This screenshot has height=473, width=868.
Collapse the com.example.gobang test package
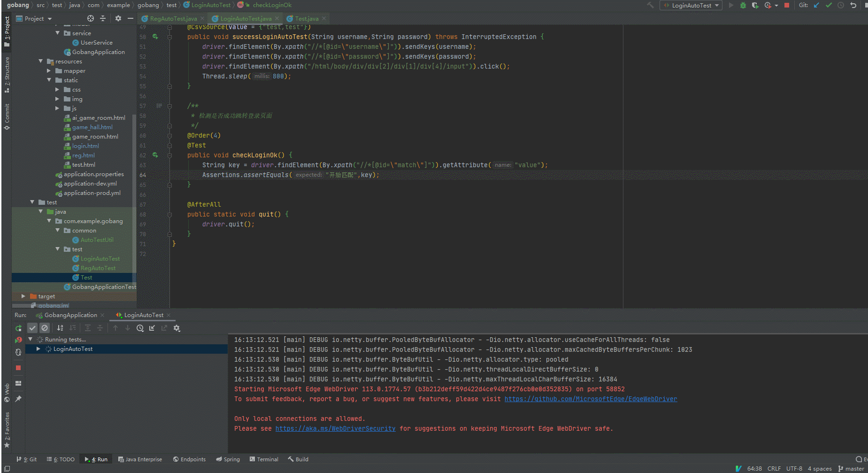point(49,221)
